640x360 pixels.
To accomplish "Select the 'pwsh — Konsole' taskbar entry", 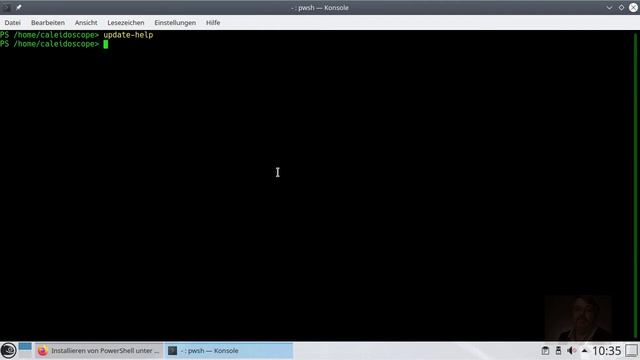I will (229, 351).
